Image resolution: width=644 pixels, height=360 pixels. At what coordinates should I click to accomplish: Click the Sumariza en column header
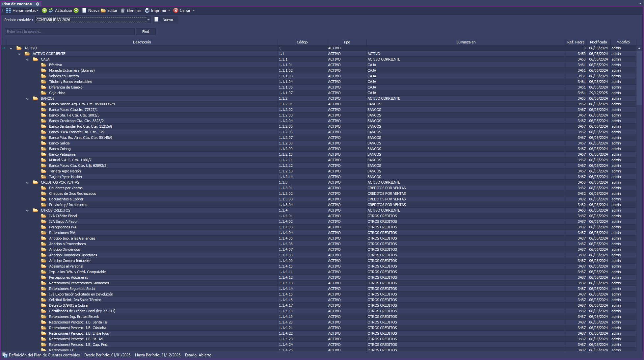[466, 42]
